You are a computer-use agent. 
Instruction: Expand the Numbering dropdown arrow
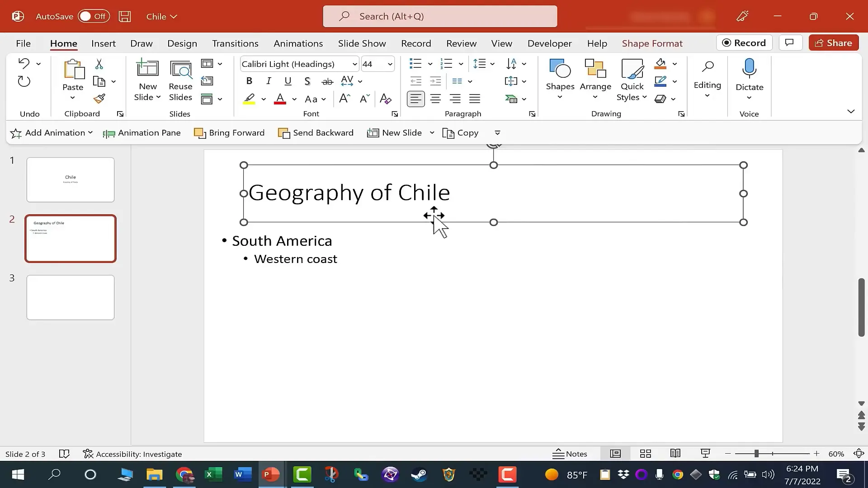tap(461, 64)
